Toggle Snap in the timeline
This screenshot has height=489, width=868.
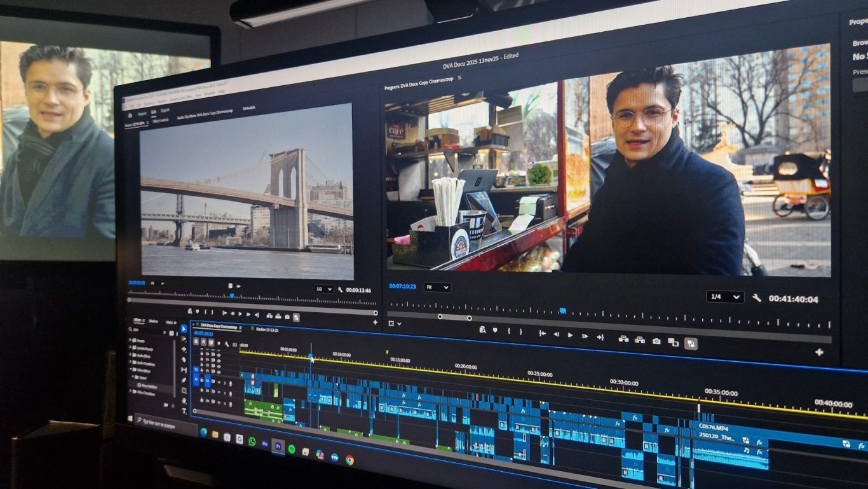click(x=203, y=341)
